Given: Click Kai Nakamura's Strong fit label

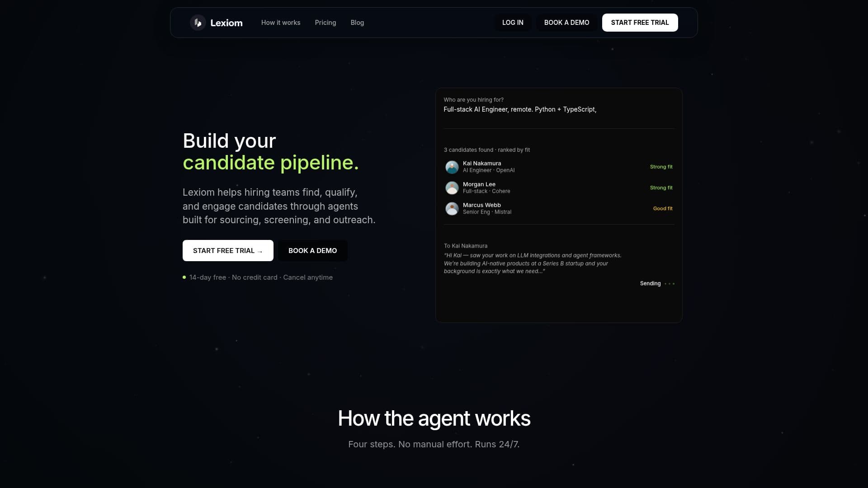Looking at the screenshot, I should tap(661, 167).
